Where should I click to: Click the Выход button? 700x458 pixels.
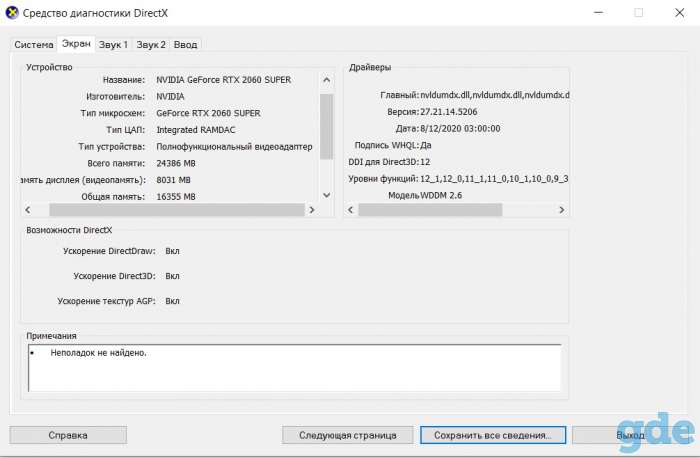(630, 435)
